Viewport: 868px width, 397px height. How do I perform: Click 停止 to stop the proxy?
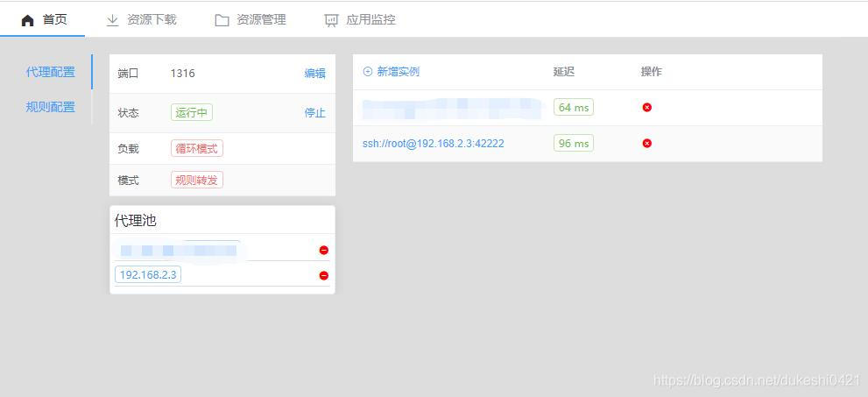(315, 112)
